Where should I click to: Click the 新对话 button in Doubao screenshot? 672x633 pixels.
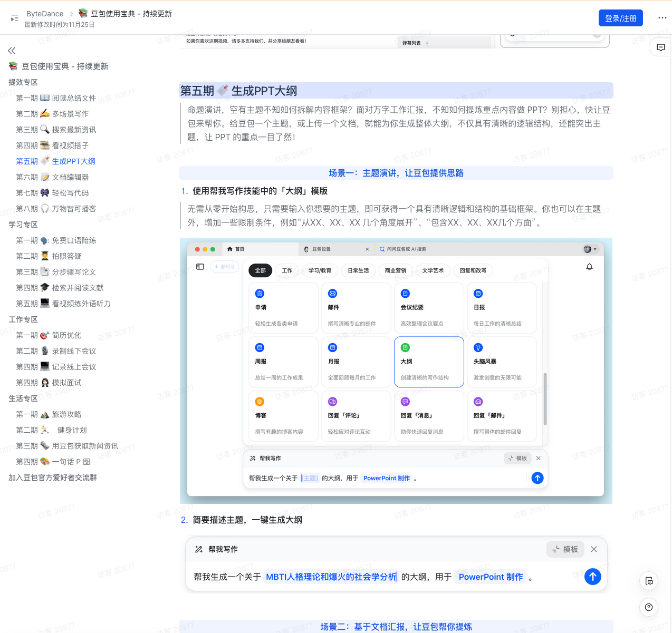(224, 267)
